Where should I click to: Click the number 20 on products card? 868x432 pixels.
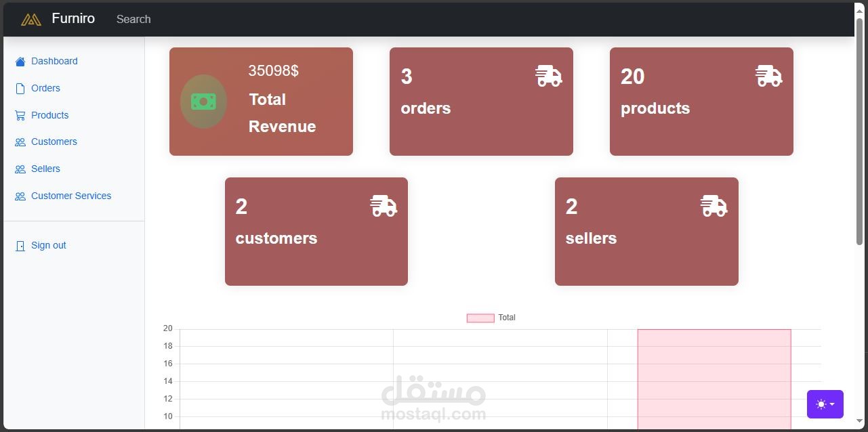632,77
